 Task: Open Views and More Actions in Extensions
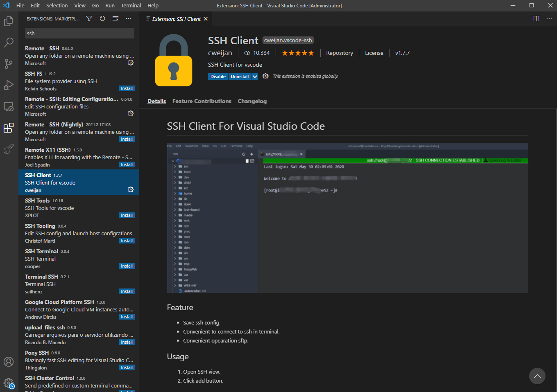(x=129, y=18)
